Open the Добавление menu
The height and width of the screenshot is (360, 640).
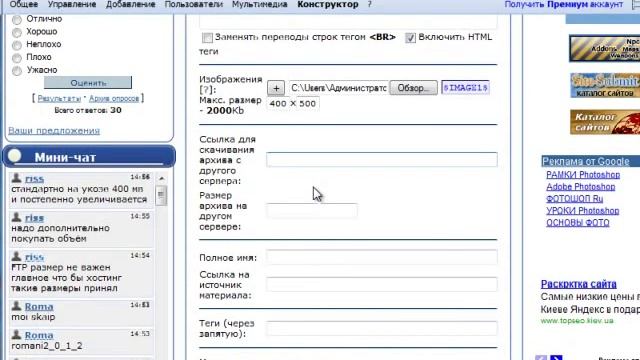click(131, 4)
